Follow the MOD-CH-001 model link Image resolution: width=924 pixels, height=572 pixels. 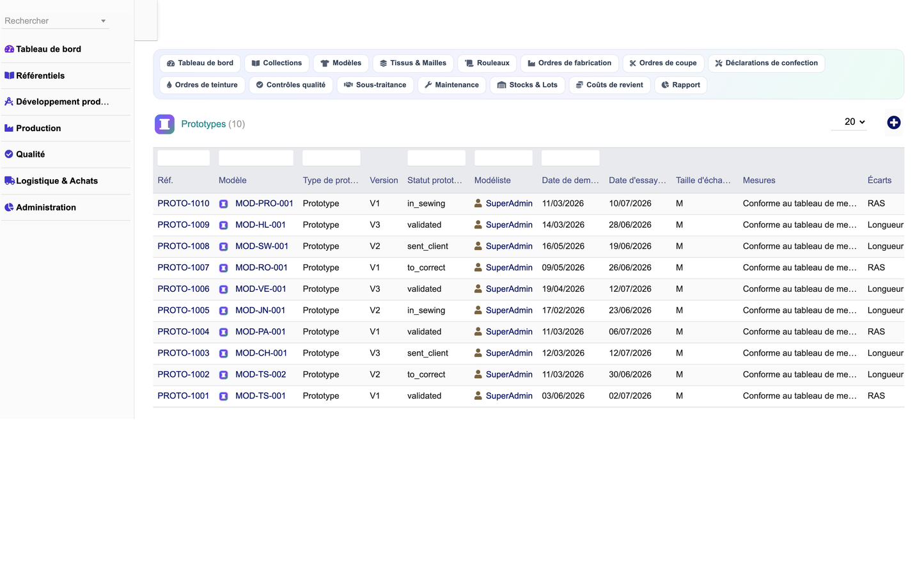261,353
